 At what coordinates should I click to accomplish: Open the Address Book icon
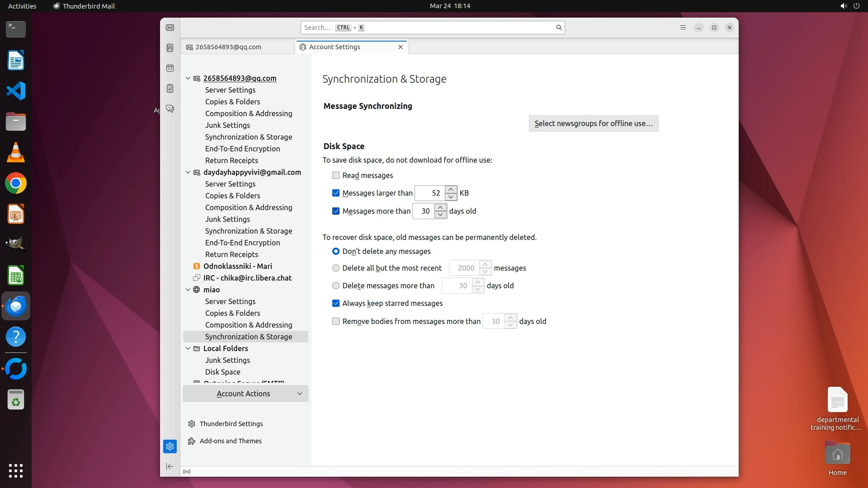(170, 48)
